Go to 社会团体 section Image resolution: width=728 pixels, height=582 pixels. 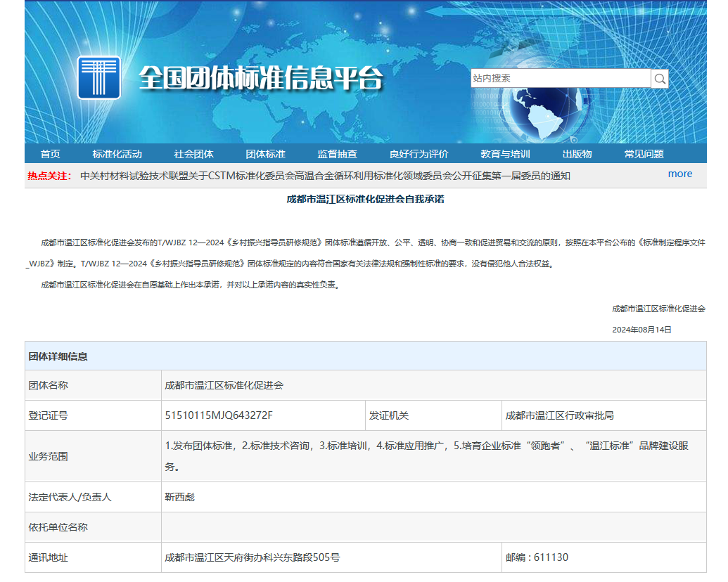193,154
